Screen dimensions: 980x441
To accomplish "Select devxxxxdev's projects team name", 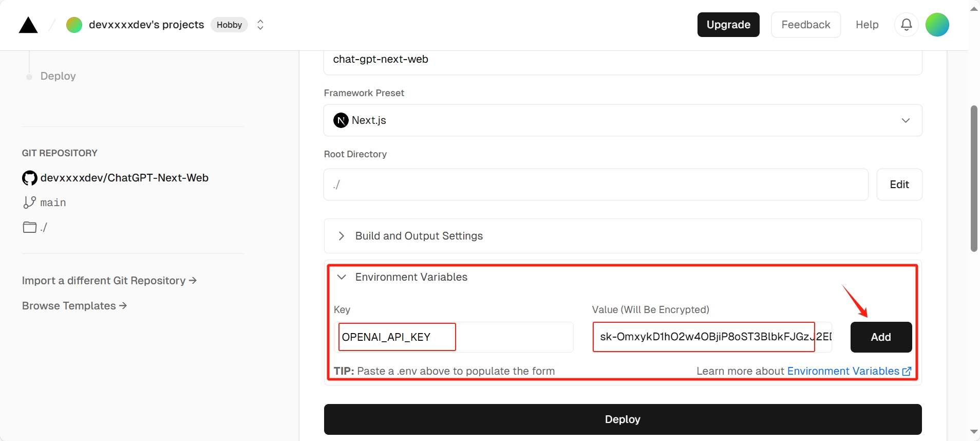I will tap(146, 25).
